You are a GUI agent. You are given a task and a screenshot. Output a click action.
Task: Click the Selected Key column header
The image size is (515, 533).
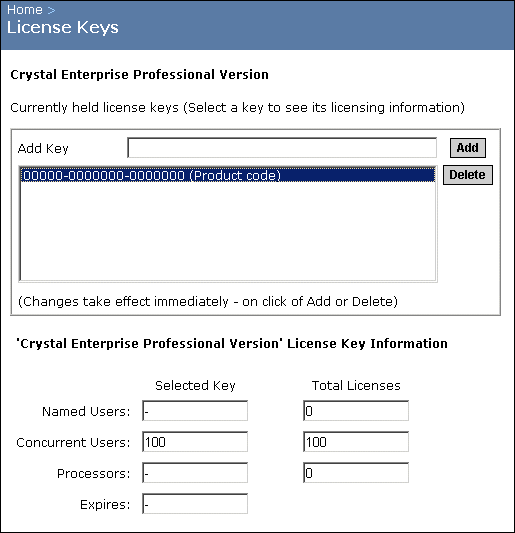click(195, 385)
